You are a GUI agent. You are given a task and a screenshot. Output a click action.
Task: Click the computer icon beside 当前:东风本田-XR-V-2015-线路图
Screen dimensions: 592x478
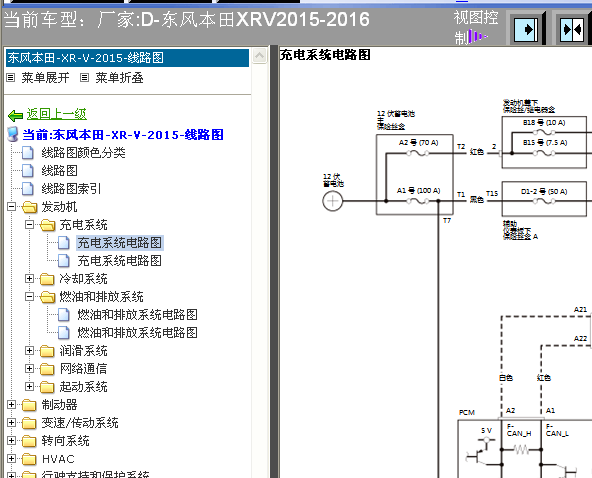point(13,134)
